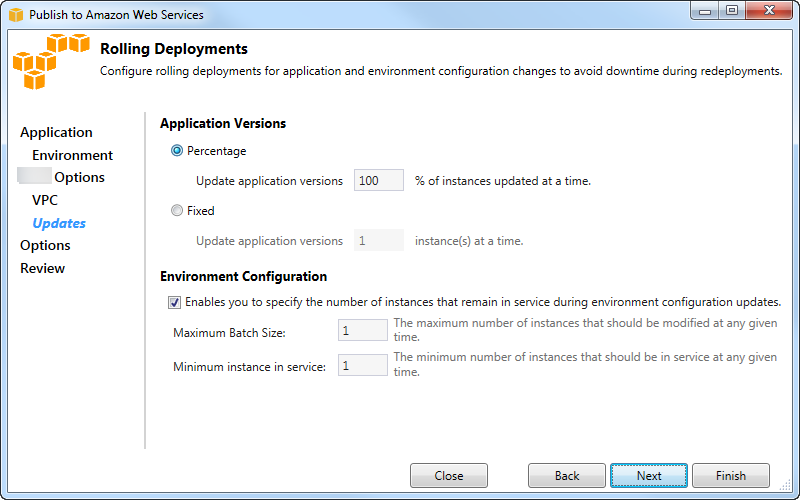Viewport: 800px width, 500px height.
Task: Click the title bar AWS app icon
Action: tap(15, 15)
